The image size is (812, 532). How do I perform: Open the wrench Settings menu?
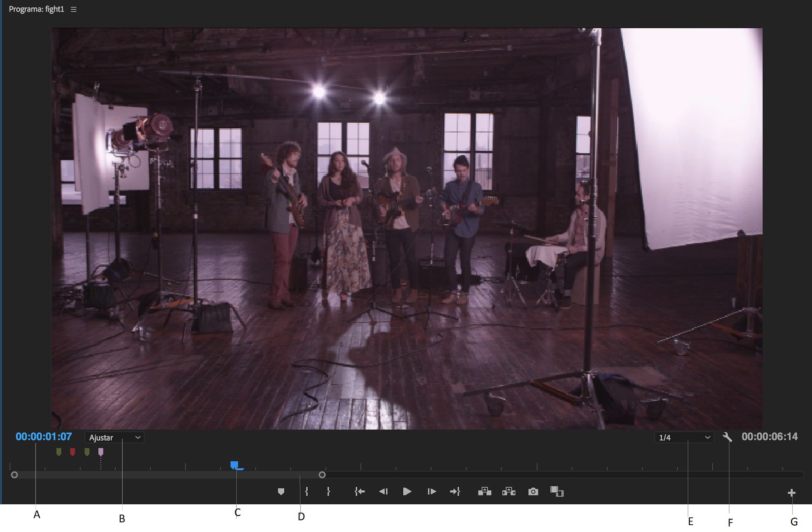(x=727, y=437)
